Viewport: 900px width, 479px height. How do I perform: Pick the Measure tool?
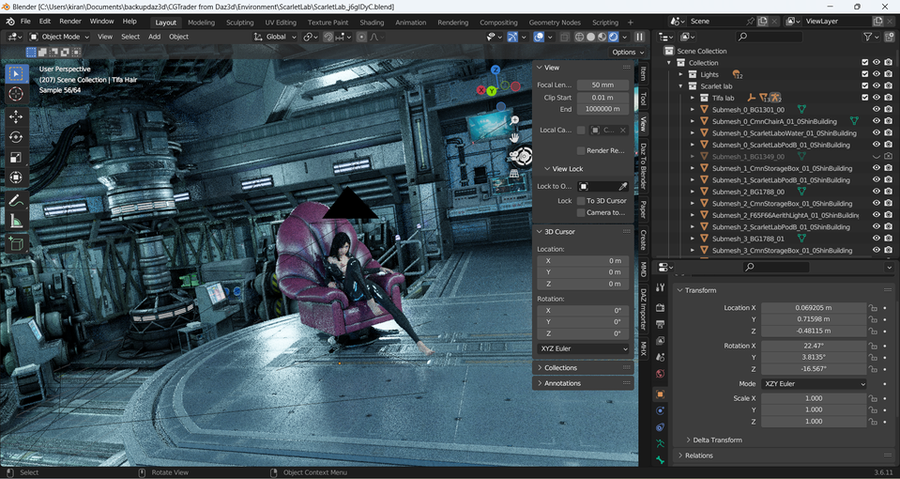tap(16, 221)
